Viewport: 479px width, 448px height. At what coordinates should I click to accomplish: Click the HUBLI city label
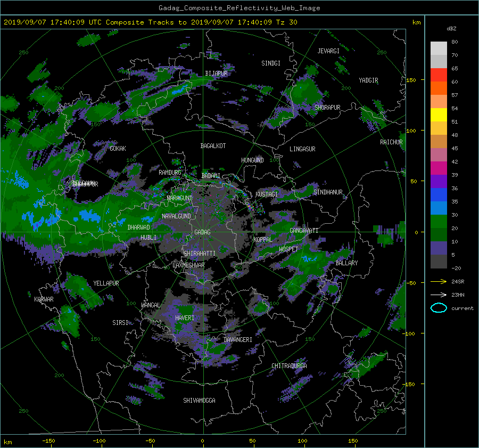(x=148, y=238)
